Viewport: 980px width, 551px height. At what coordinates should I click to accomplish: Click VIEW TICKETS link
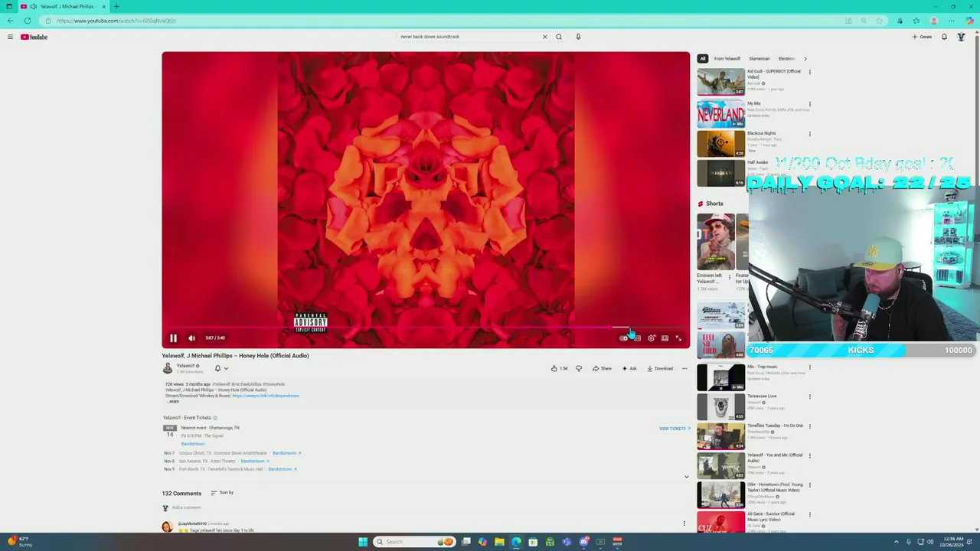pos(675,429)
